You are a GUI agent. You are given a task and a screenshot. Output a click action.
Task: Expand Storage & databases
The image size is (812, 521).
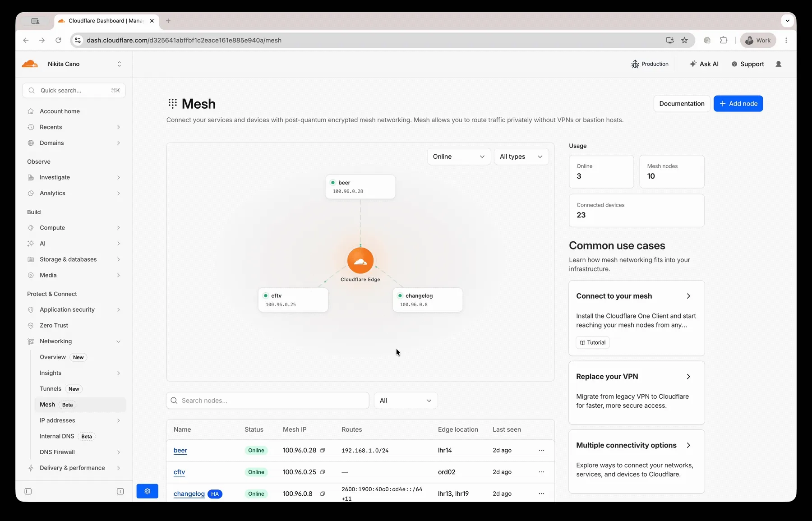click(x=74, y=259)
